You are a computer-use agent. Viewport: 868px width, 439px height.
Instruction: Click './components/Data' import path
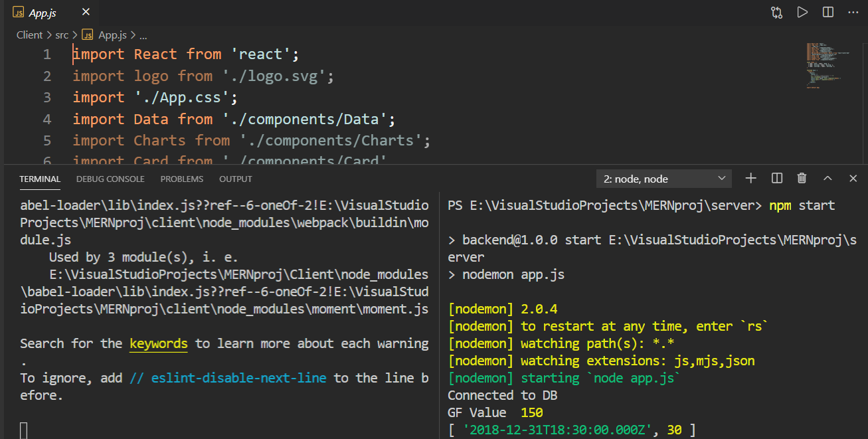(x=305, y=120)
